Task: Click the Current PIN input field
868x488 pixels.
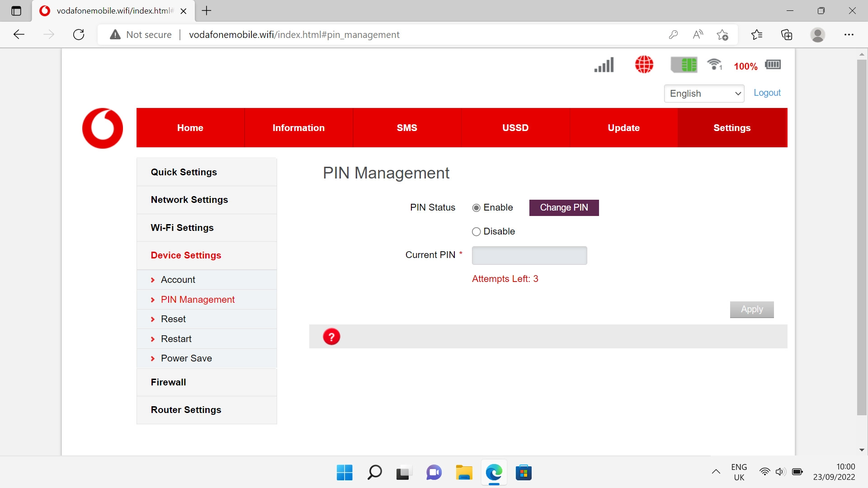Action: point(529,256)
